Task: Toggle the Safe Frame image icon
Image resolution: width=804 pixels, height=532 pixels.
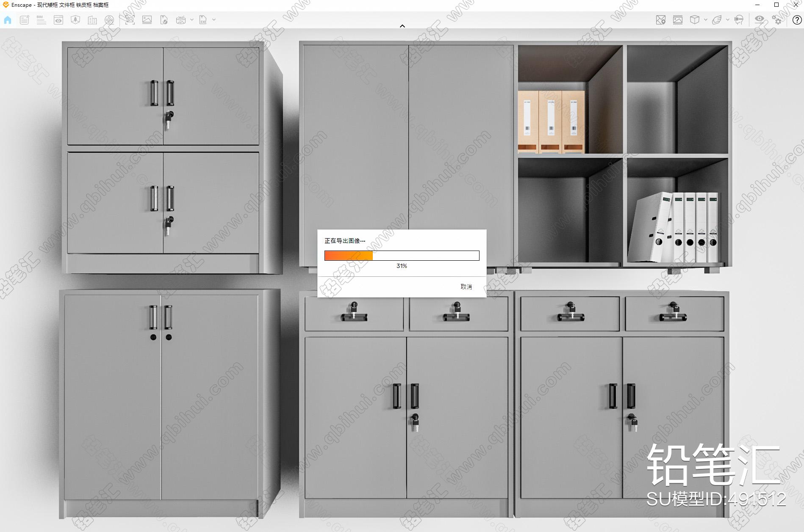Action: click(x=678, y=20)
